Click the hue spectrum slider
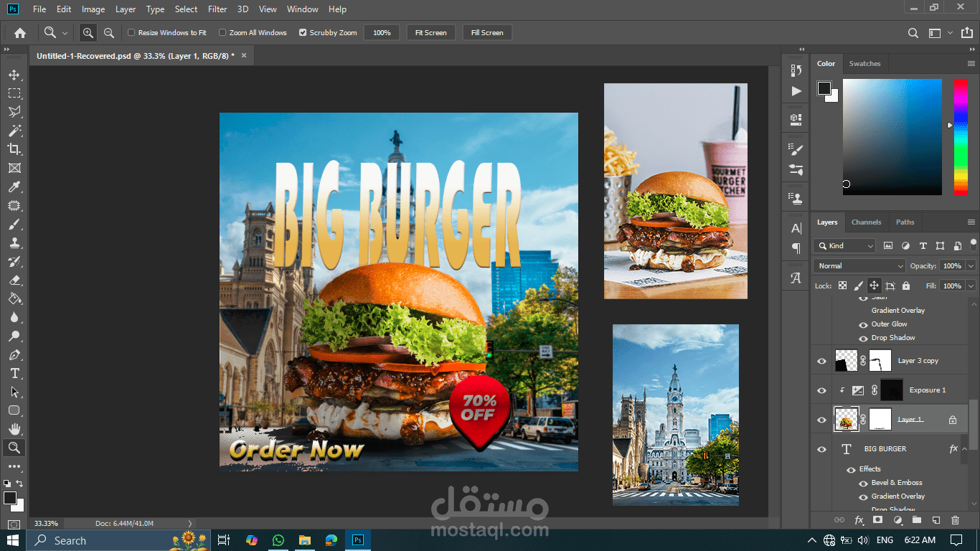The height and width of the screenshot is (551, 980). 961,136
